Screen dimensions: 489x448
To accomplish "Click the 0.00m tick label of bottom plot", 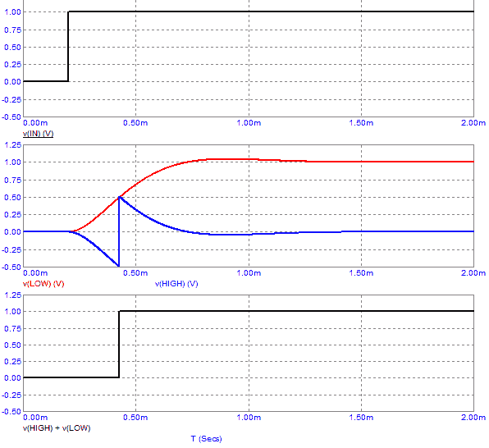I will (x=35, y=418).
